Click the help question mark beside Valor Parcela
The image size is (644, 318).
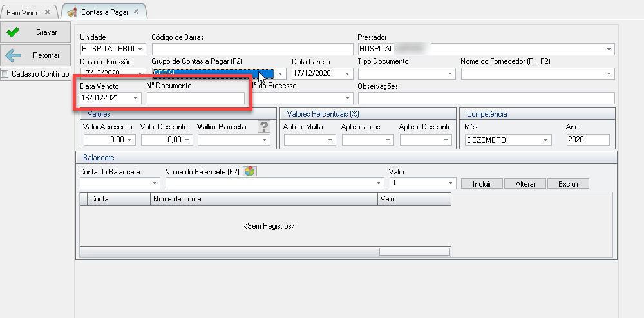pyautogui.click(x=263, y=127)
